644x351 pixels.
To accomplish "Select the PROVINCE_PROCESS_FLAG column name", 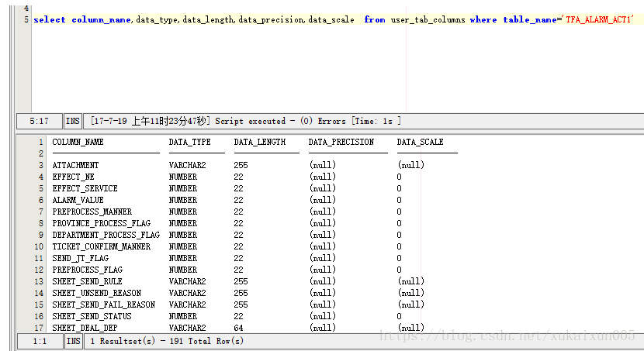I will pos(101,223).
